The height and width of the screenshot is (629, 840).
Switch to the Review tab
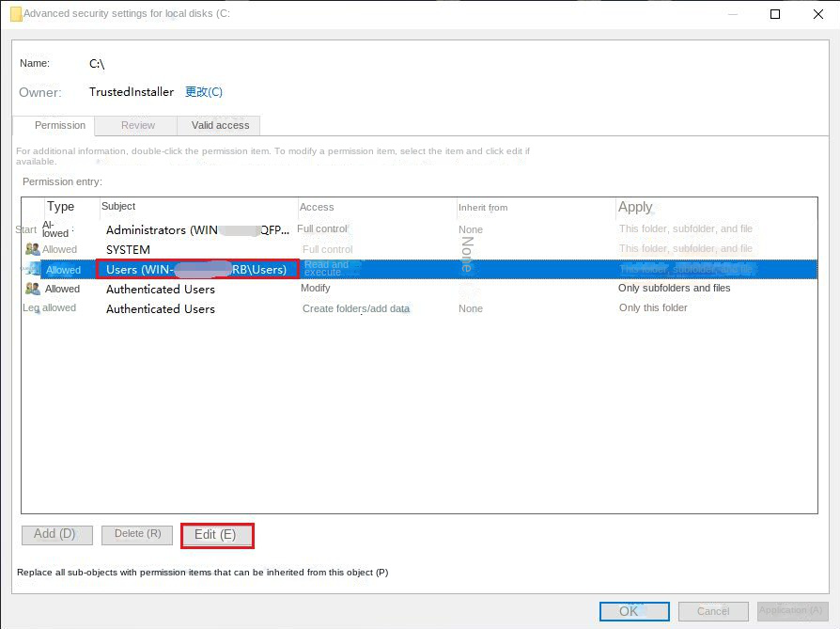point(136,125)
